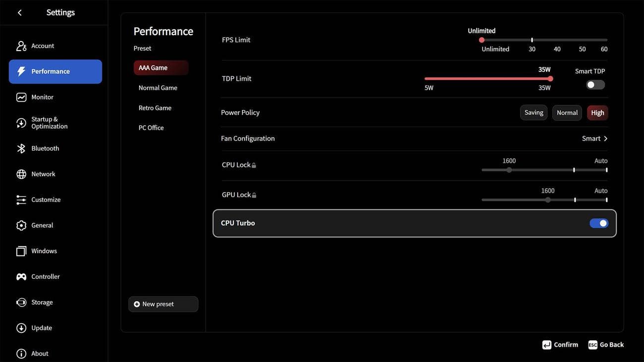This screenshot has width=644, height=362.
Task: Set FPS Limit to 60 mark
Action: (606, 40)
